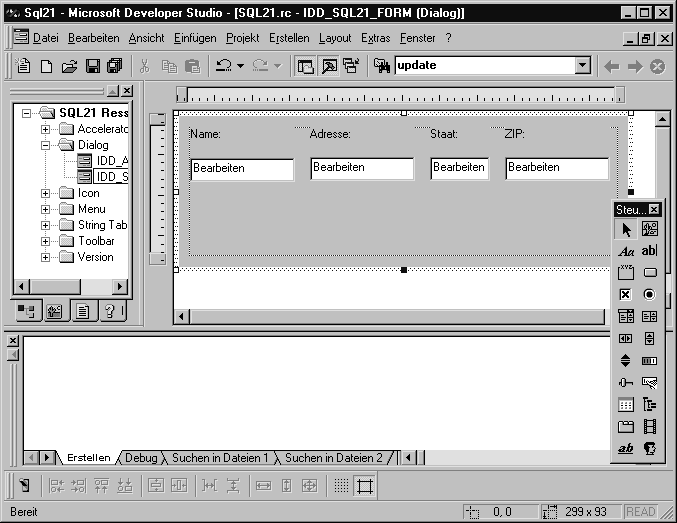Click the ResourceView tab icon in workspace
The width and height of the screenshot is (677, 523).
tap(55, 311)
